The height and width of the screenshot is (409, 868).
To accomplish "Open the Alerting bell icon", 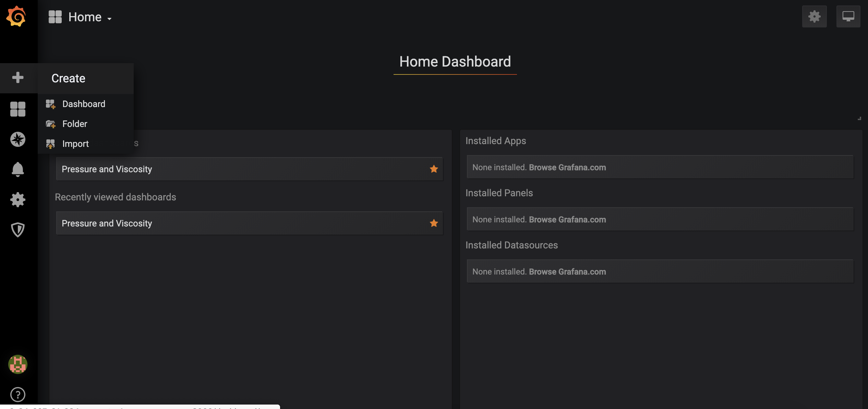I will 18,169.
